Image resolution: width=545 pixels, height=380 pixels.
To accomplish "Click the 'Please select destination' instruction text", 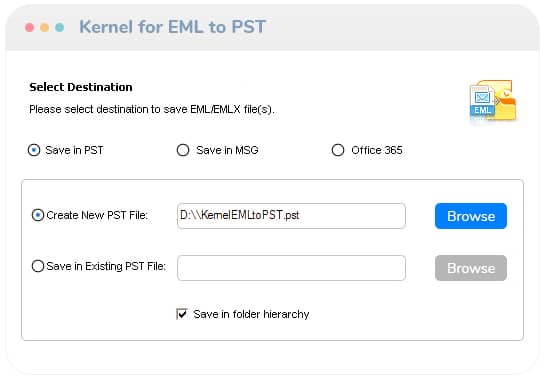I will coord(152,110).
